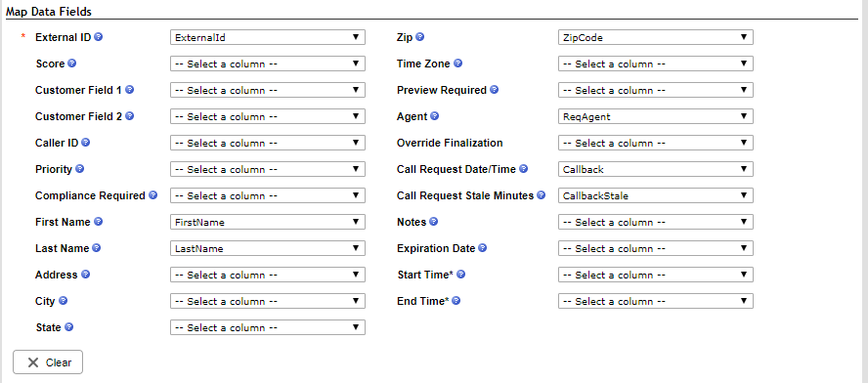The image size is (868, 383).
Task: Click the help icon beside External ID
Action: click(98, 37)
